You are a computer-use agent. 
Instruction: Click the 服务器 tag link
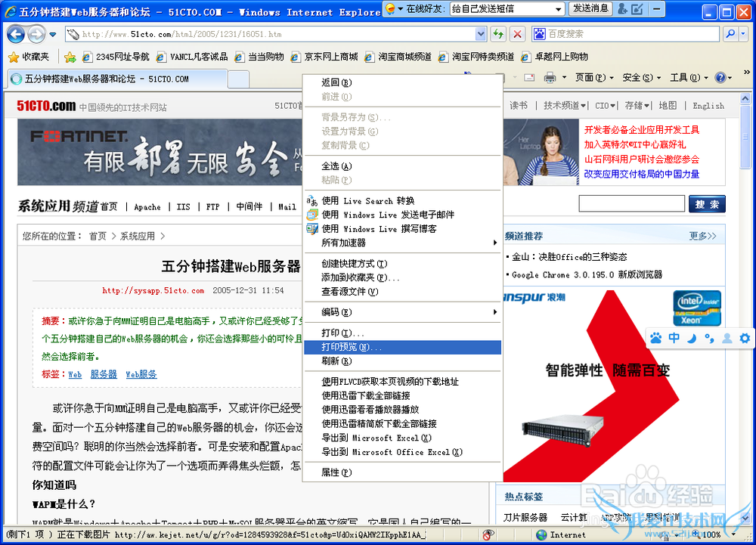coord(104,374)
